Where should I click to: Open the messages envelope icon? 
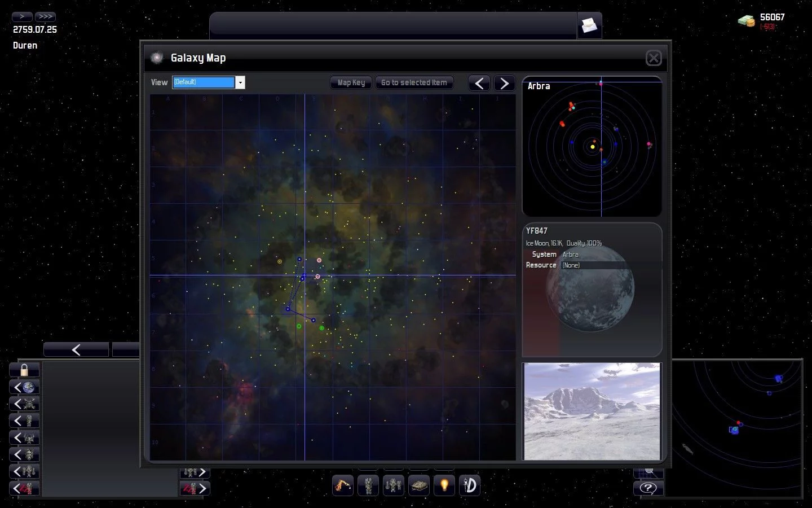(x=589, y=25)
